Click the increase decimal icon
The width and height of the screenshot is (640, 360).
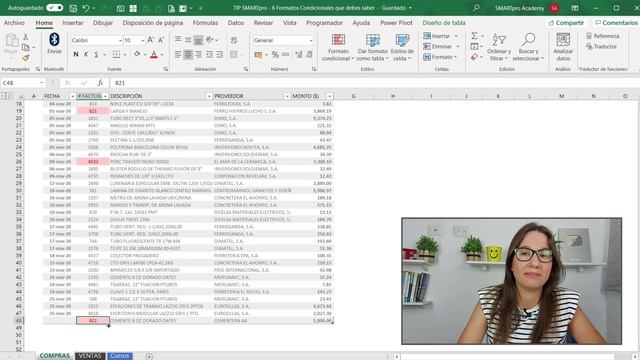tap(299, 54)
